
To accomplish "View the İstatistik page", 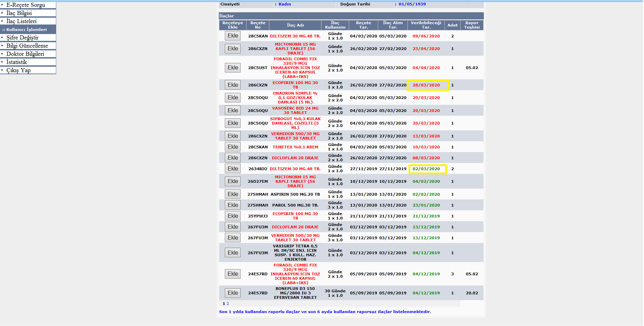I will [x=17, y=62].
